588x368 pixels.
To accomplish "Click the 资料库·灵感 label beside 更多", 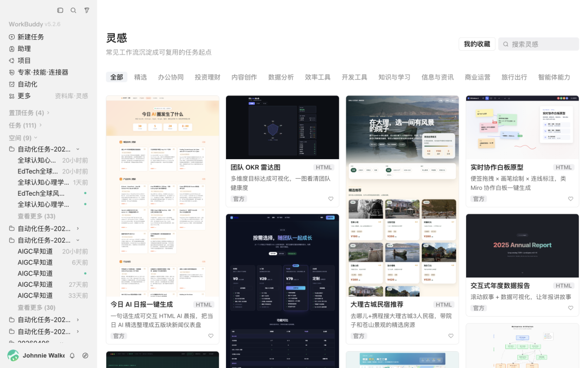I will [71, 96].
